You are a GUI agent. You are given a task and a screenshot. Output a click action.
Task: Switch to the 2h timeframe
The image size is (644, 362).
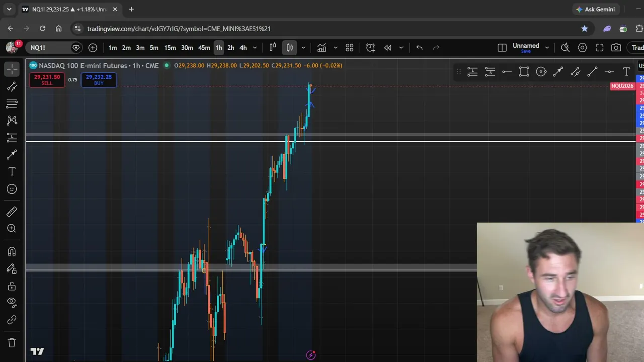(231, 48)
